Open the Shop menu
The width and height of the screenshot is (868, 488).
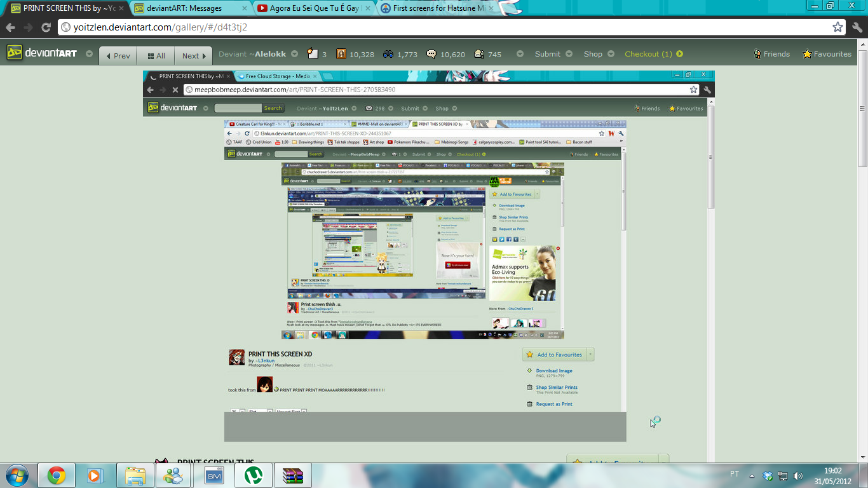coord(593,54)
